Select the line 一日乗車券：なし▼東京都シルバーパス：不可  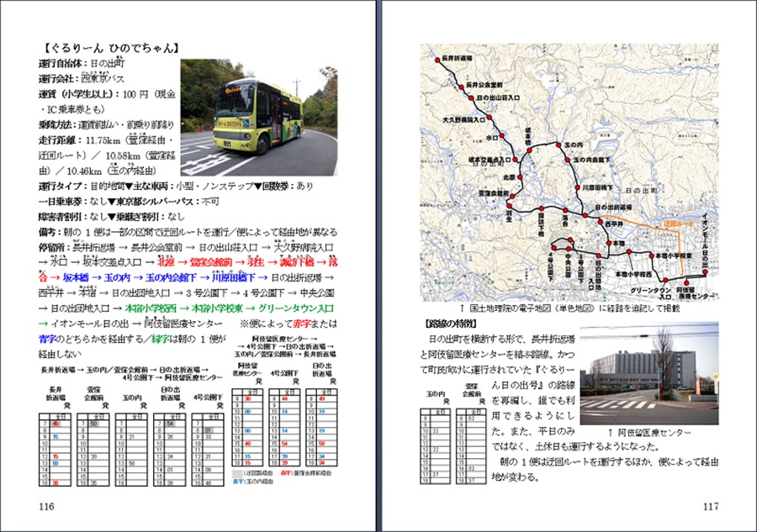pos(129,201)
